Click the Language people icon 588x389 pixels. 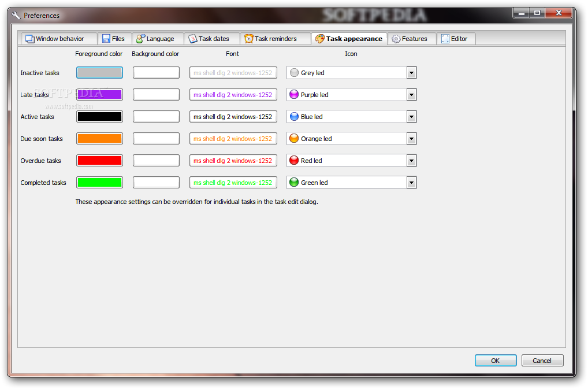click(x=140, y=39)
